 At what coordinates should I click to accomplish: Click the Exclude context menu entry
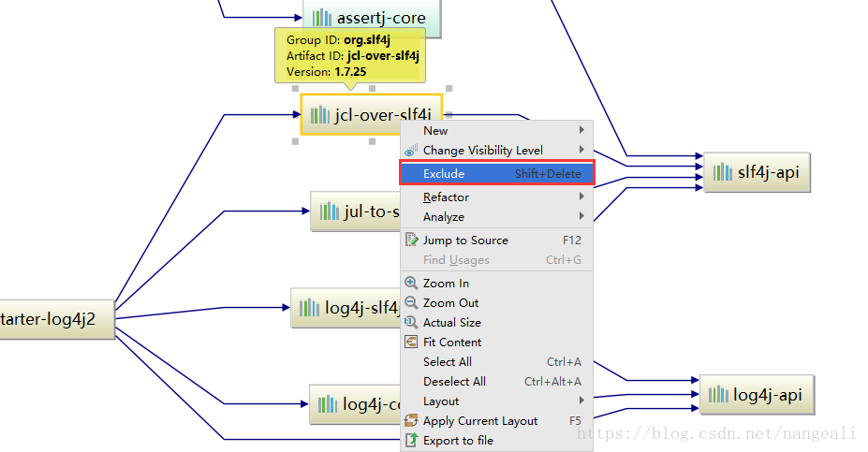pyautogui.click(x=496, y=173)
